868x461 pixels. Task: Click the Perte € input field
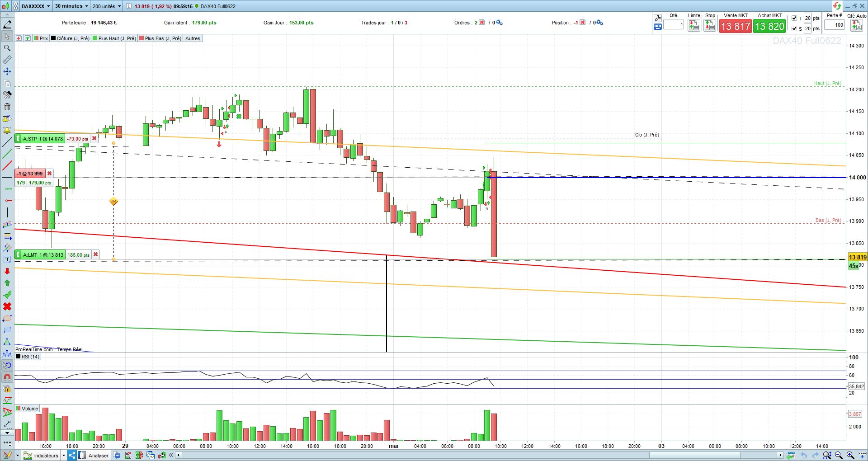pos(835,25)
